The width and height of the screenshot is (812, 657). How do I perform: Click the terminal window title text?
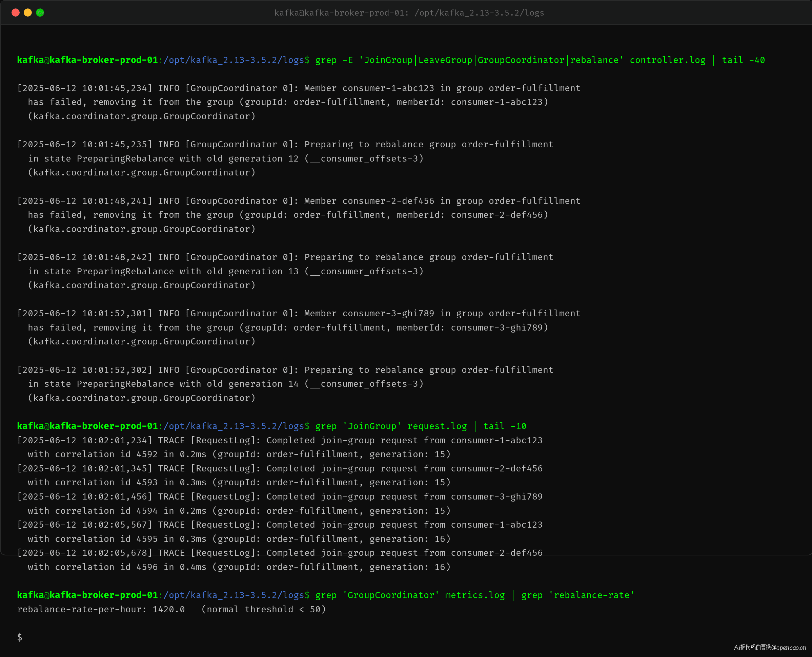tap(409, 13)
